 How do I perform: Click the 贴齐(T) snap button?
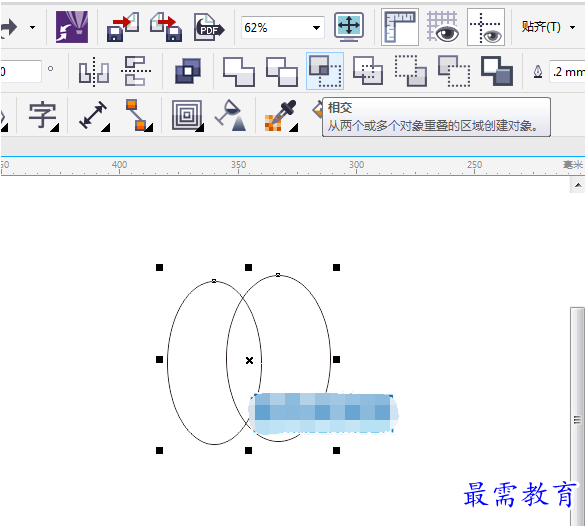click(541, 27)
